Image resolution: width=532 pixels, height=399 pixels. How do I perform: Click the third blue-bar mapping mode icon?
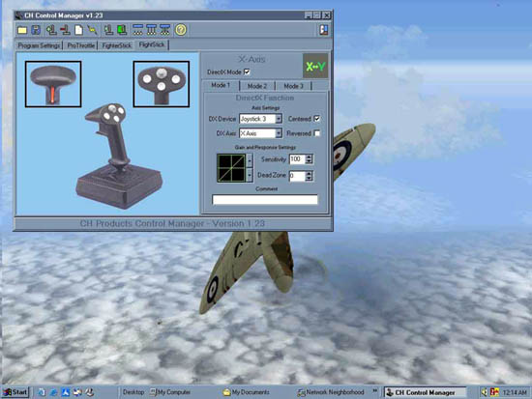point(164,30)
